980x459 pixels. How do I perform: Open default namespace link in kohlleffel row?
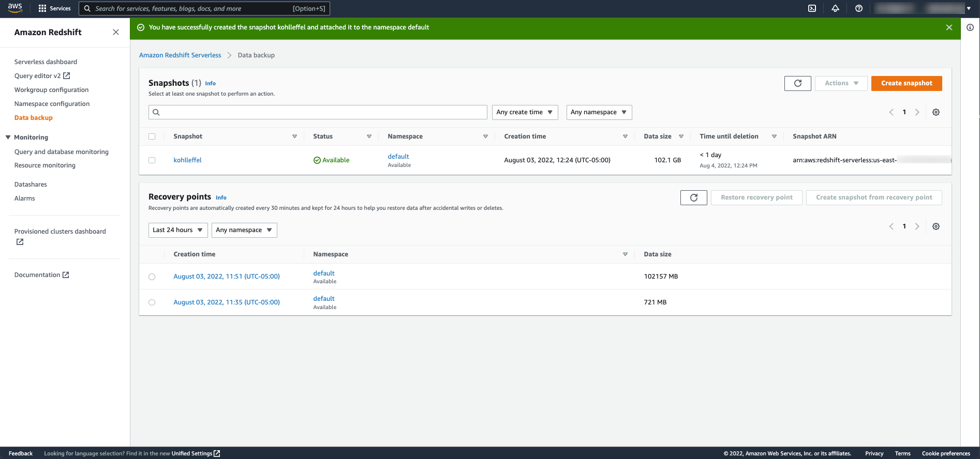398,157
